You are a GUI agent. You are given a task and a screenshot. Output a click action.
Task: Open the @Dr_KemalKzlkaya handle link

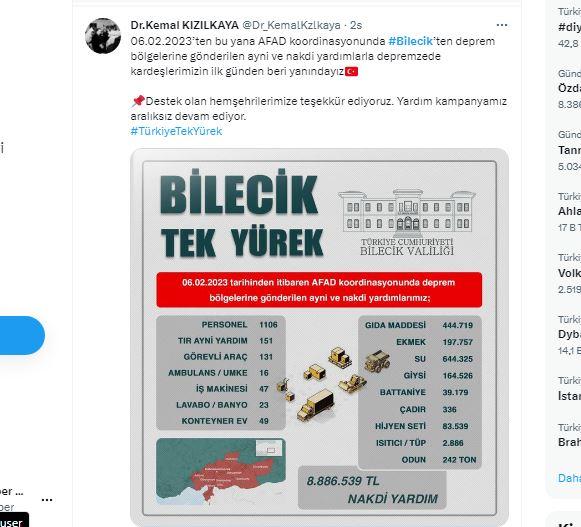coord(291,25)
